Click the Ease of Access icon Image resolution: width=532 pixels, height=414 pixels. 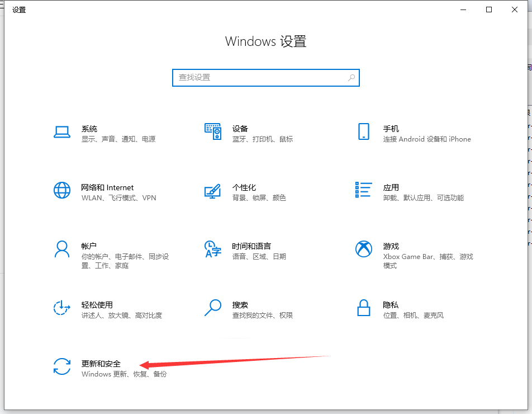click(x=61, y=308)
